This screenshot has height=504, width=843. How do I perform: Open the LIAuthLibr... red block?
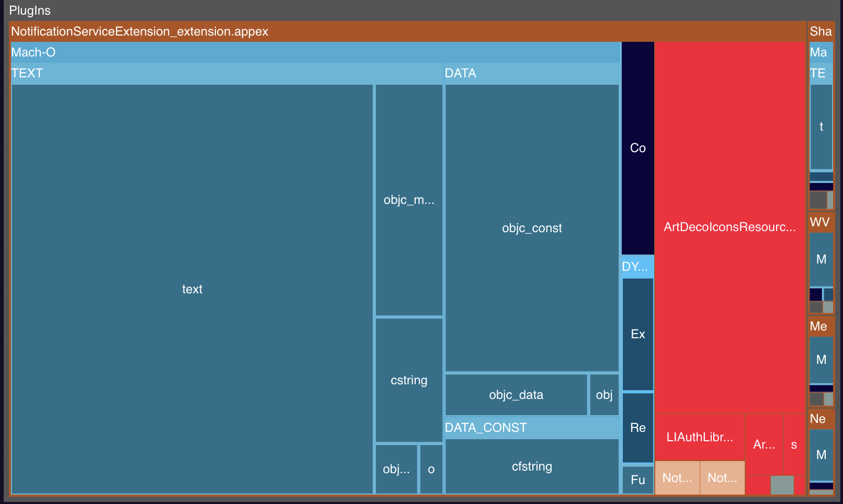(700, 437)
